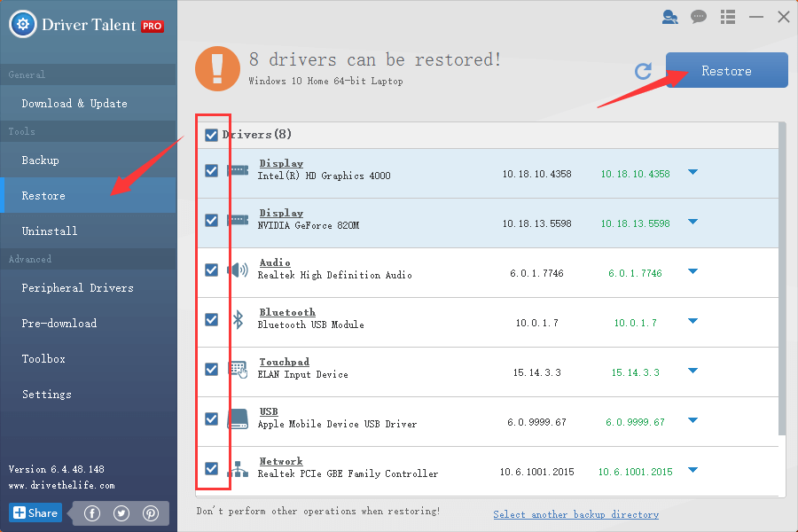The image size is (798, 532).
Task: Open the Toolbox section
Action: tap(89, 359)
